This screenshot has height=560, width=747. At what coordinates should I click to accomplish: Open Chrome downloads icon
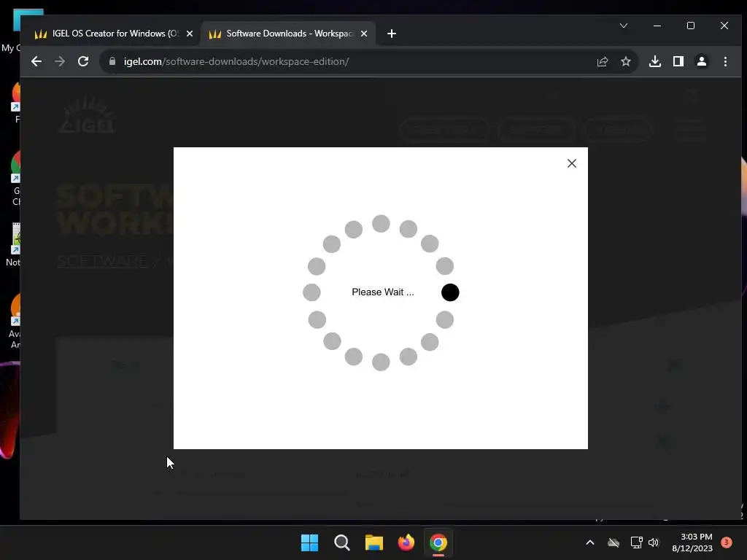(655, 61)
